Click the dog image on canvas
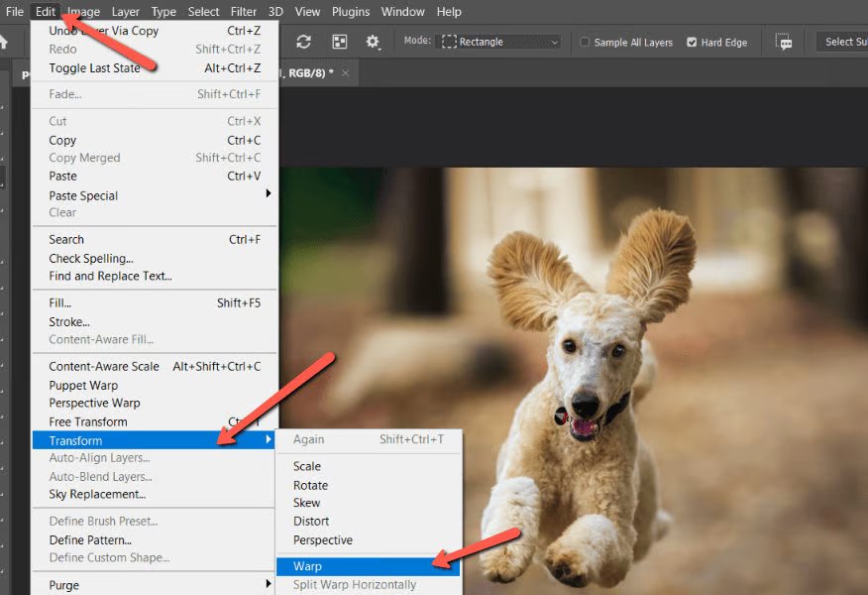Image resolution: width=868 pixels, height=595 pixels. coord(585,397)
